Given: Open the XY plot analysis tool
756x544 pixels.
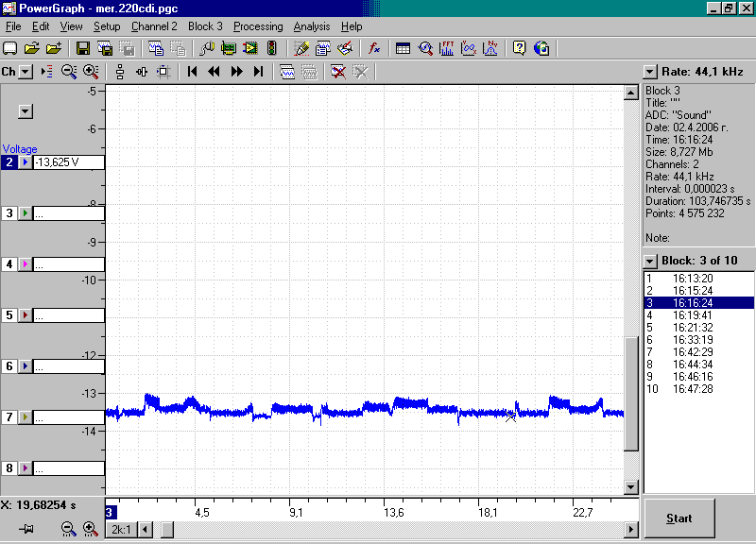Looking at the screenshot, I should [x=469, y=48].
